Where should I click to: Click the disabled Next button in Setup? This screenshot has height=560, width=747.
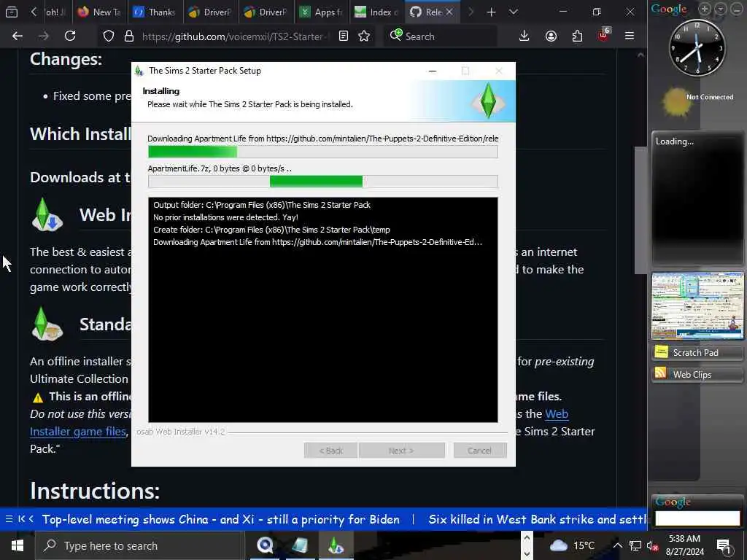pyautogui.click(x=401, y=451)
